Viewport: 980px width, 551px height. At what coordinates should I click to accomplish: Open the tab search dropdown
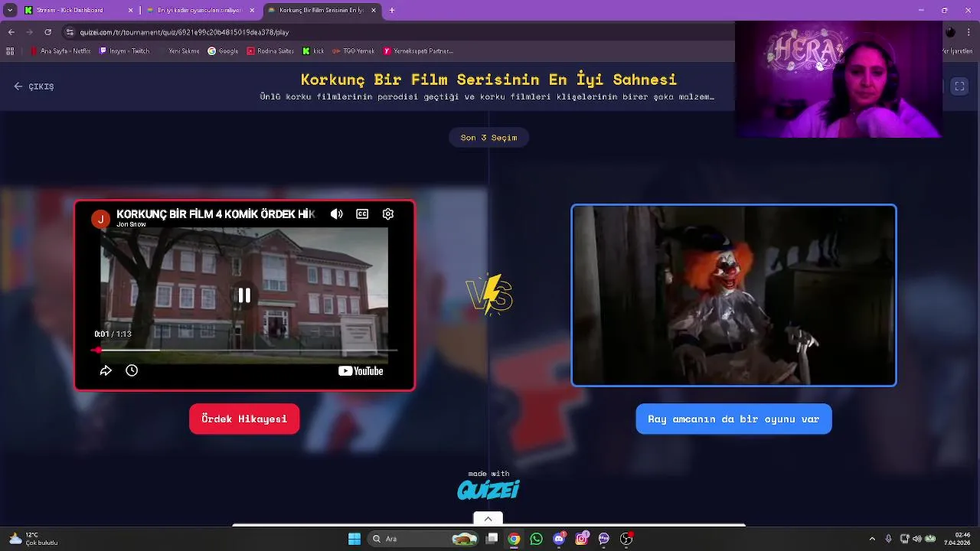[x=9, y=10]
